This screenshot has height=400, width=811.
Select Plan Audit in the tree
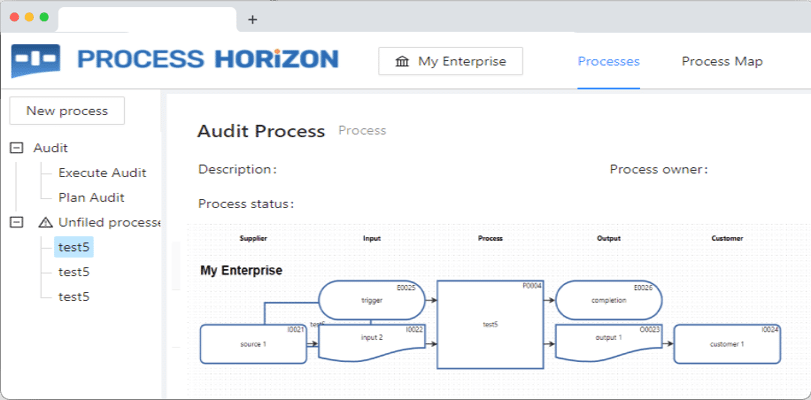(x=91, y=198)
